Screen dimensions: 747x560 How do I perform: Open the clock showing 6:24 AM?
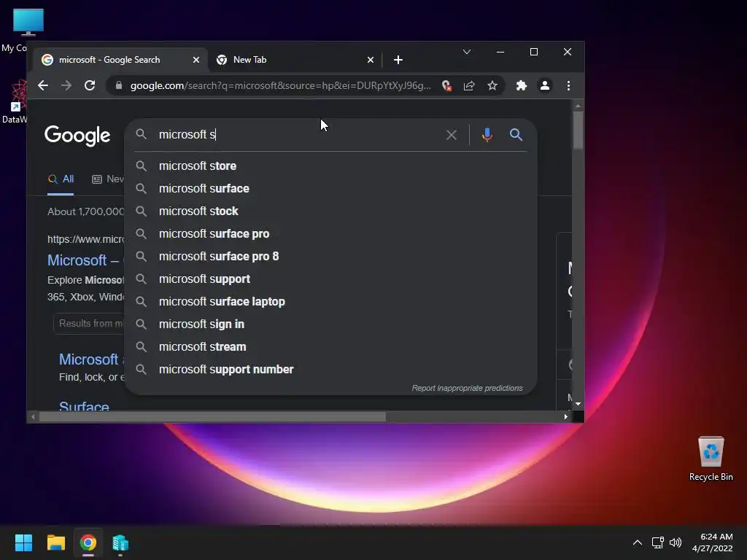pos(712,542)
